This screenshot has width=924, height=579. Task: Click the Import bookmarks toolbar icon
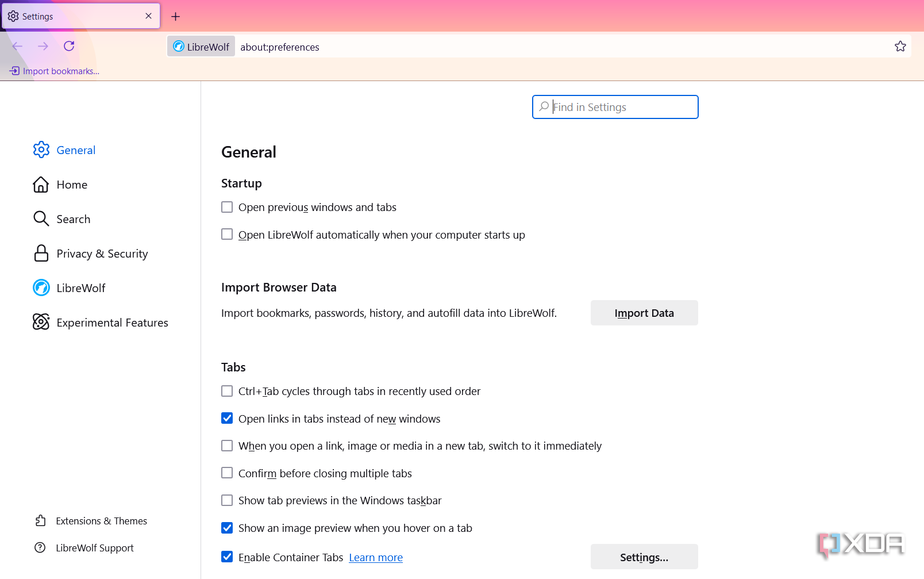pos(14,71)
